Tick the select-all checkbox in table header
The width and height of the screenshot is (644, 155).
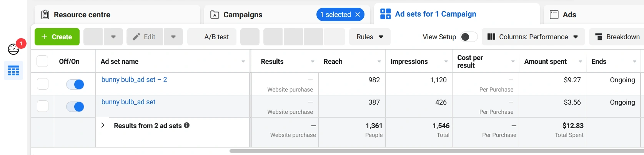(x=42, y=61)
